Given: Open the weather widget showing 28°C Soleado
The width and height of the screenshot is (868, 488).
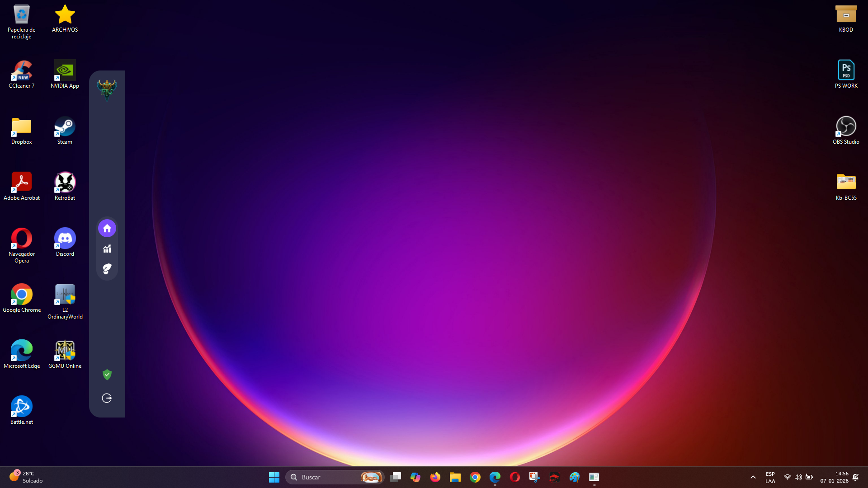Looking at the screenshot, I should click(x=26, y=477).
